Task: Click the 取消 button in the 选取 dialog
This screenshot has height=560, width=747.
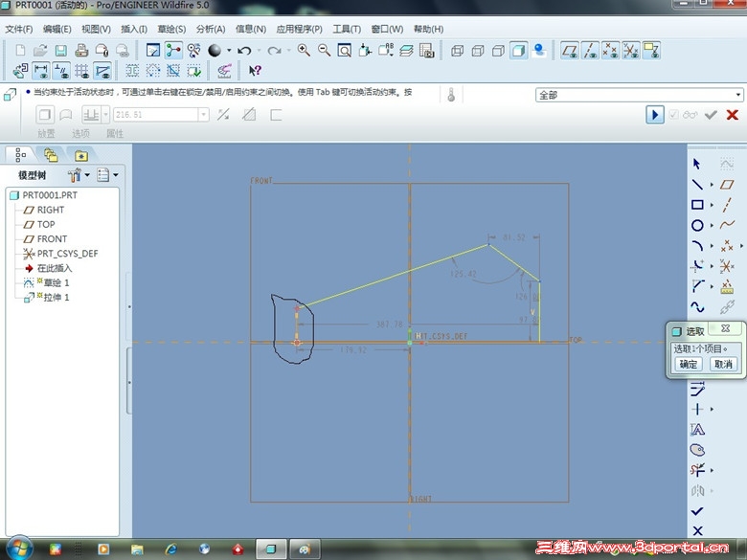Action: [x=722, y=365]
